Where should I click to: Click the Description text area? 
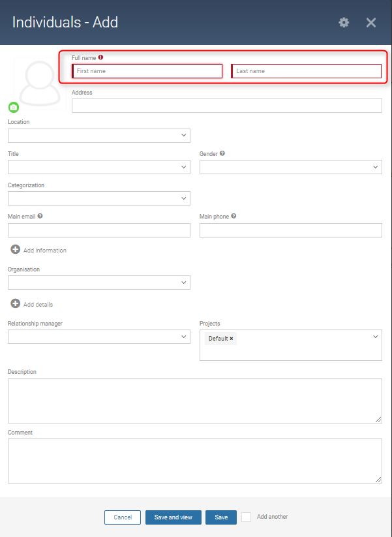[195, 401]
